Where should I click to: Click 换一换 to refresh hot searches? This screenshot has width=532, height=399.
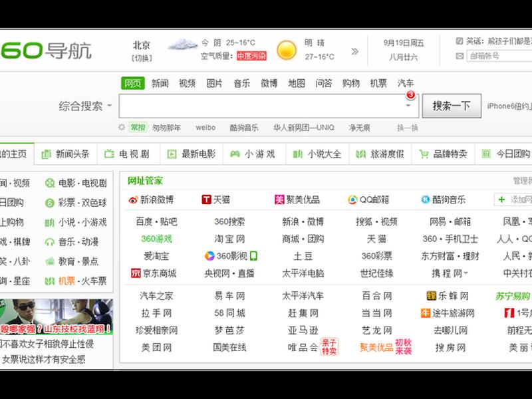point(408,128)
